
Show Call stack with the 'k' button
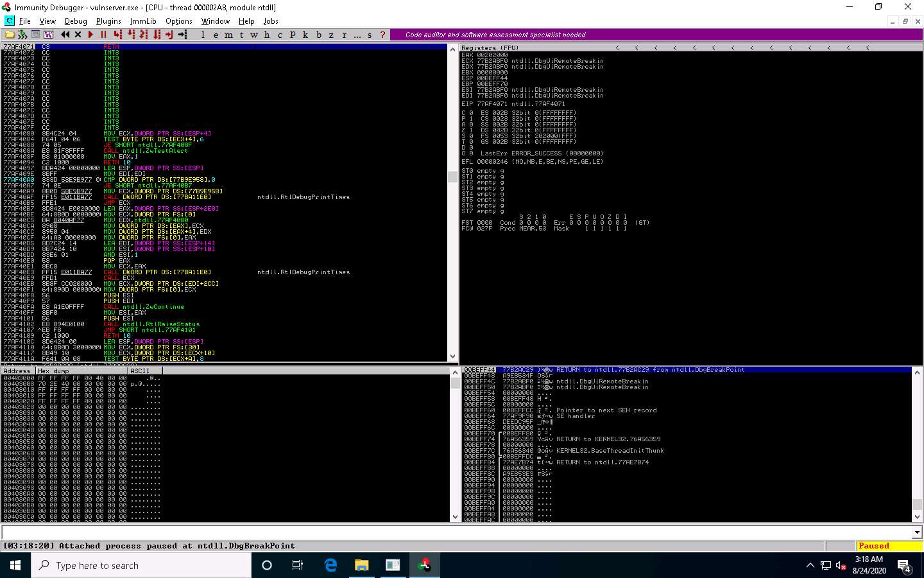[305, 35]
